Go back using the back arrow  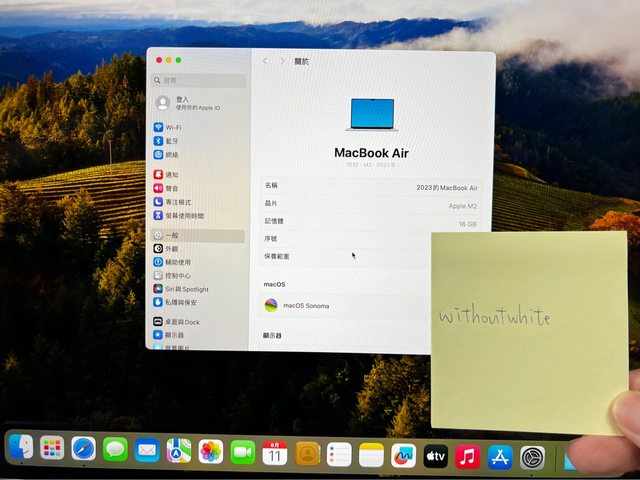click(x=265, y=61)
